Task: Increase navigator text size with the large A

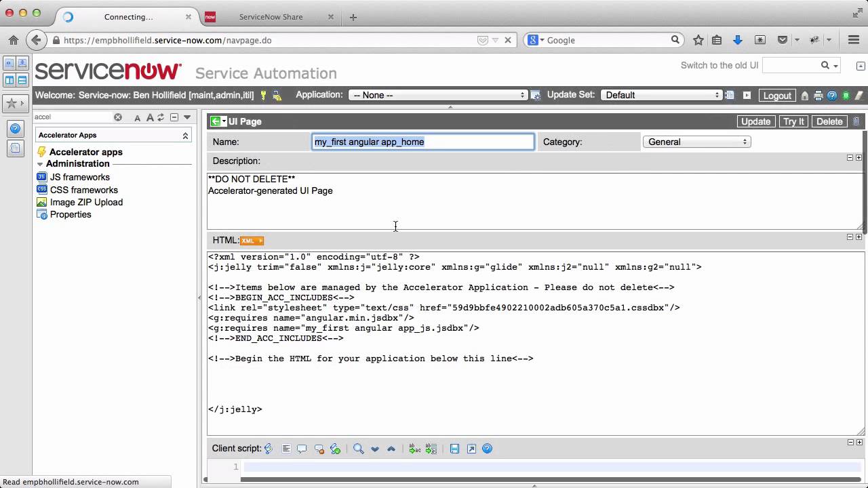Action: [150, 117]
